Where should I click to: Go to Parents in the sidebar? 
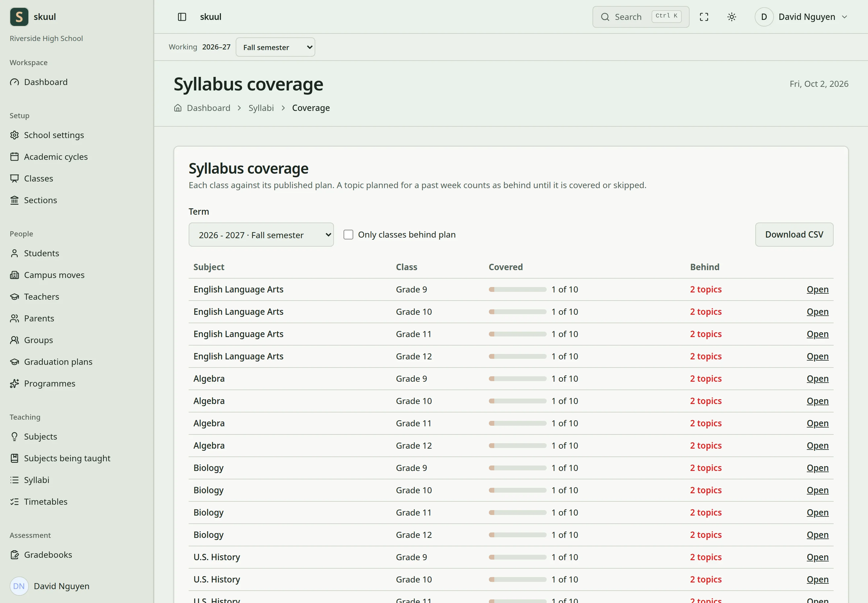(39, 318)
